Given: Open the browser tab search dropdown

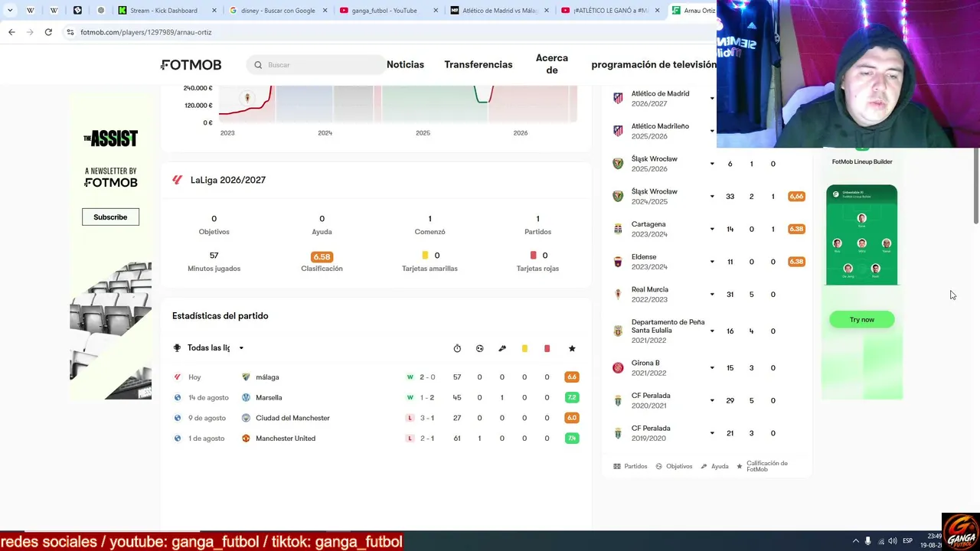Looking at the screenshot, I should tap(10, 11).
